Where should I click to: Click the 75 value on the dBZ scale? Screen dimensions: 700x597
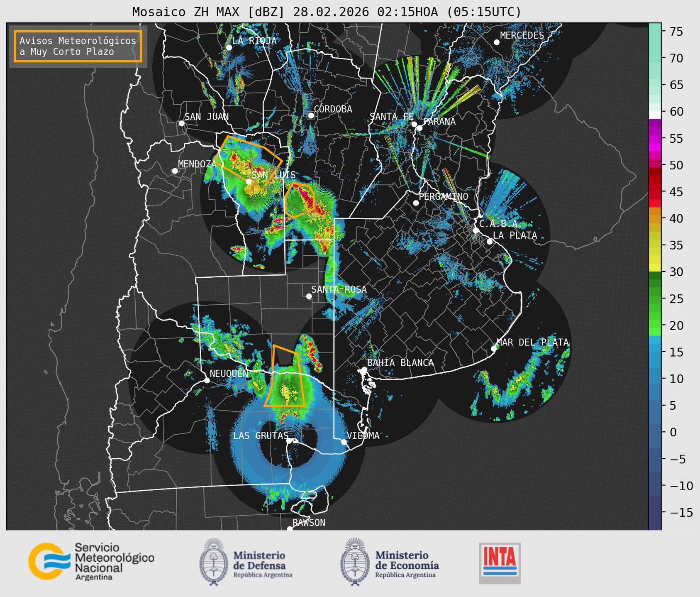[x=676, y=32]
